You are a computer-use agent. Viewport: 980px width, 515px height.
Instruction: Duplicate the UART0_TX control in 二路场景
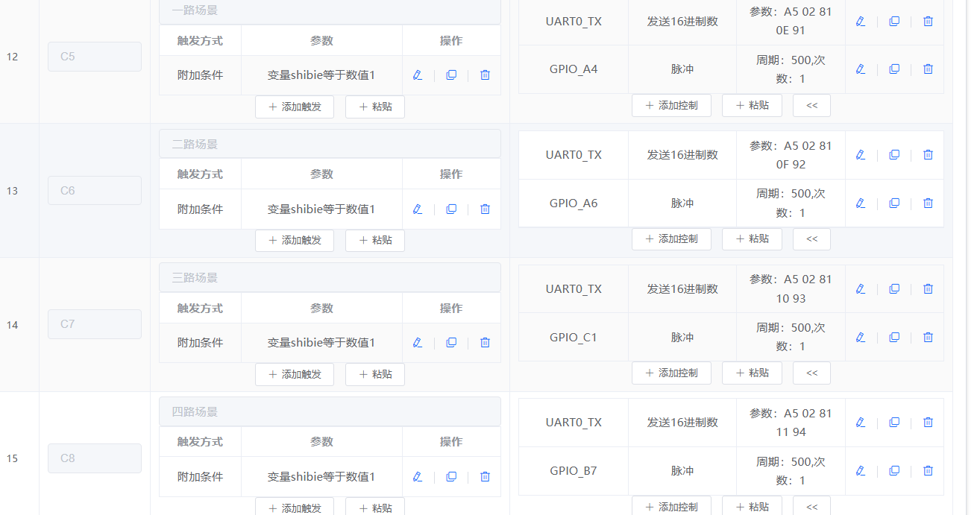click(894, 154)
